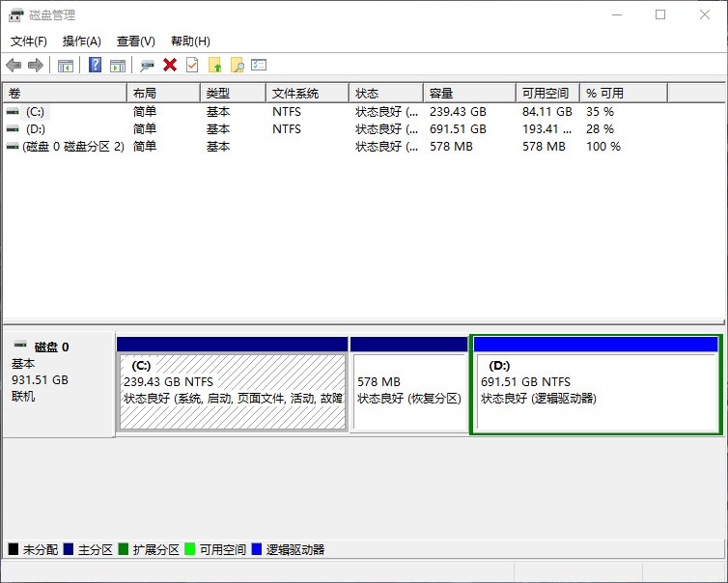Open Help via blue question mark icon
The width and height of the screenshot is (728, 583).
click(96, 65)
